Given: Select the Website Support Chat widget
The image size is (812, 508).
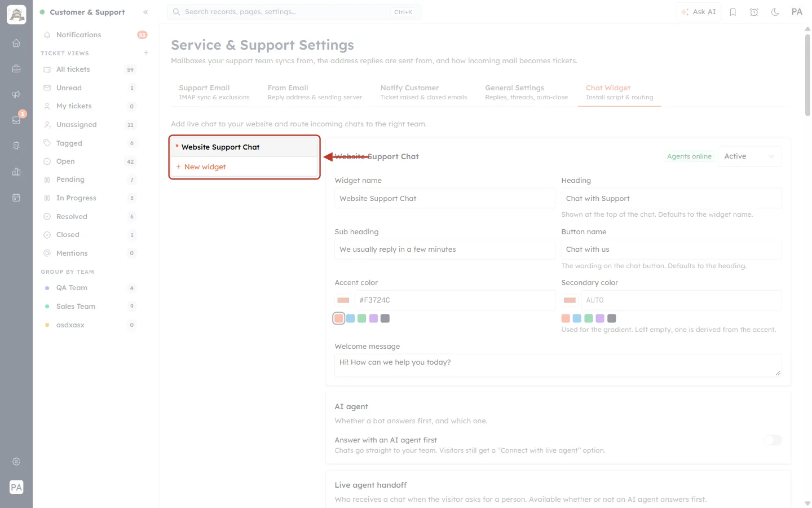Looking at the screenshot, I should [245, 147].
